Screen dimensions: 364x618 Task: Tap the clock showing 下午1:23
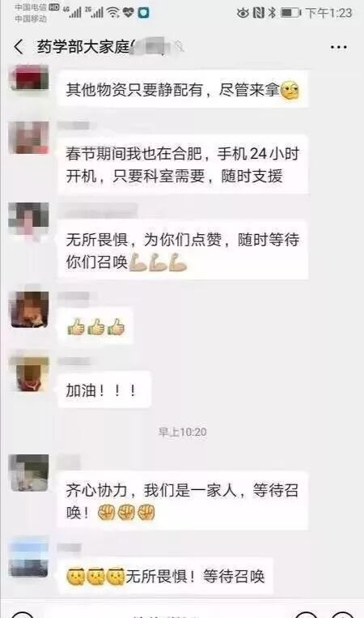tap(328, 13)
